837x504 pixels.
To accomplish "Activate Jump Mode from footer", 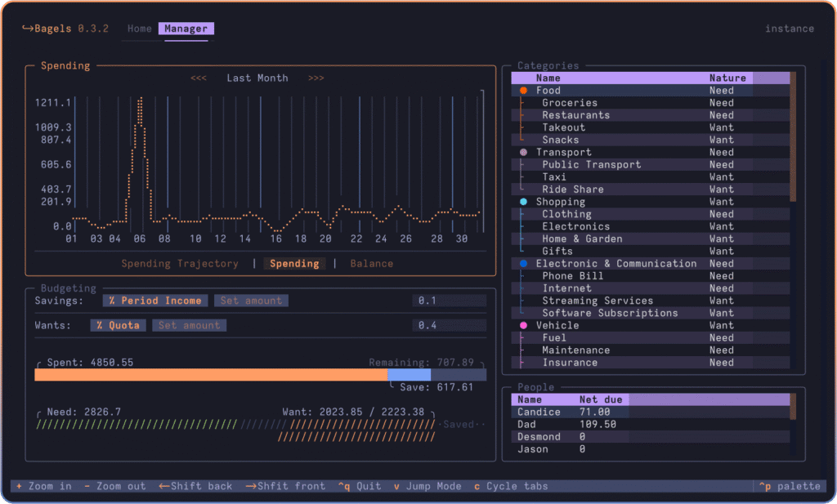I will click(427, 486).
